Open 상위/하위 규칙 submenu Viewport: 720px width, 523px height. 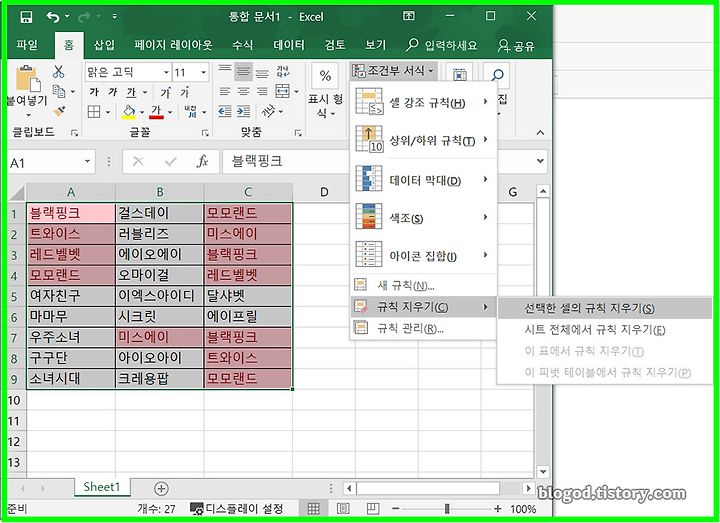[423, 140]
